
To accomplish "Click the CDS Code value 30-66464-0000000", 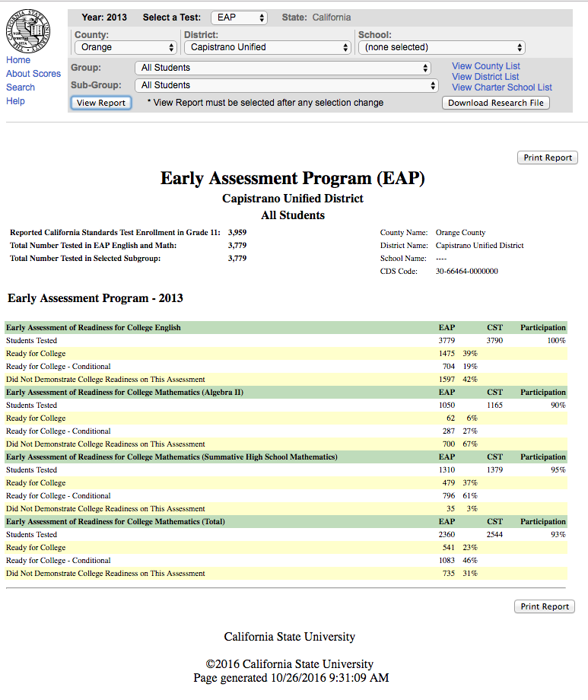I will pos(466,271).
